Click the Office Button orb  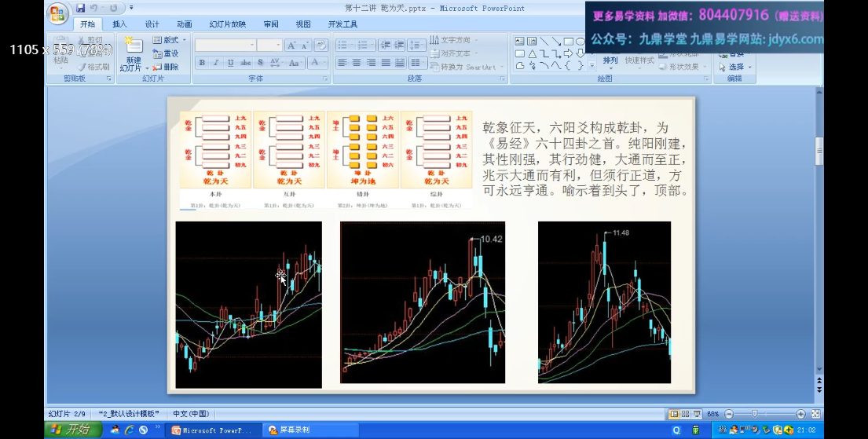[57, 13]
